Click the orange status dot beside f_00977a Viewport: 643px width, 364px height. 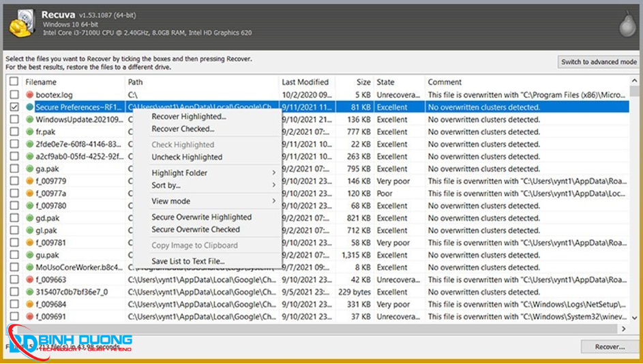[x=29, y=193]
